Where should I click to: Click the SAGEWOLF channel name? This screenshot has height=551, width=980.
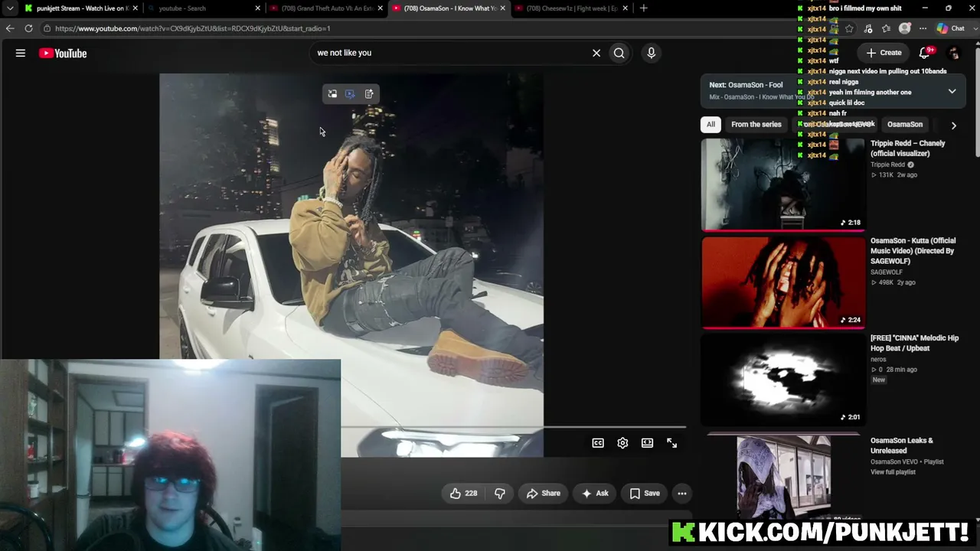[887, 272]
